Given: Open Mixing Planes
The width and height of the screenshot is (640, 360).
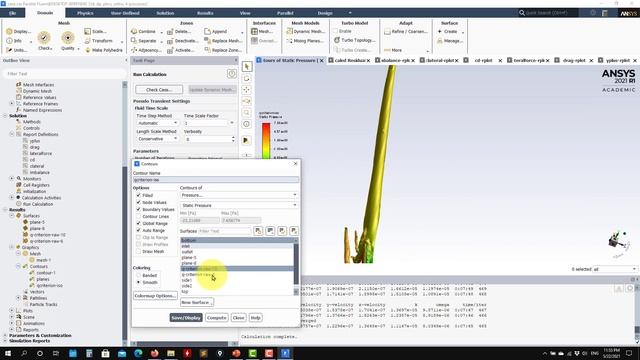Looking at the screenshot, I should point(305,41).
